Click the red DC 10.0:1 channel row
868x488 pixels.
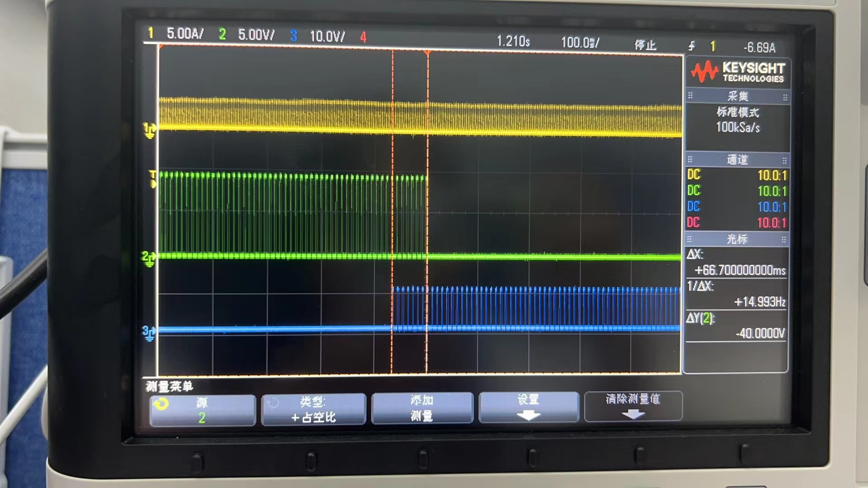(737, 223)
